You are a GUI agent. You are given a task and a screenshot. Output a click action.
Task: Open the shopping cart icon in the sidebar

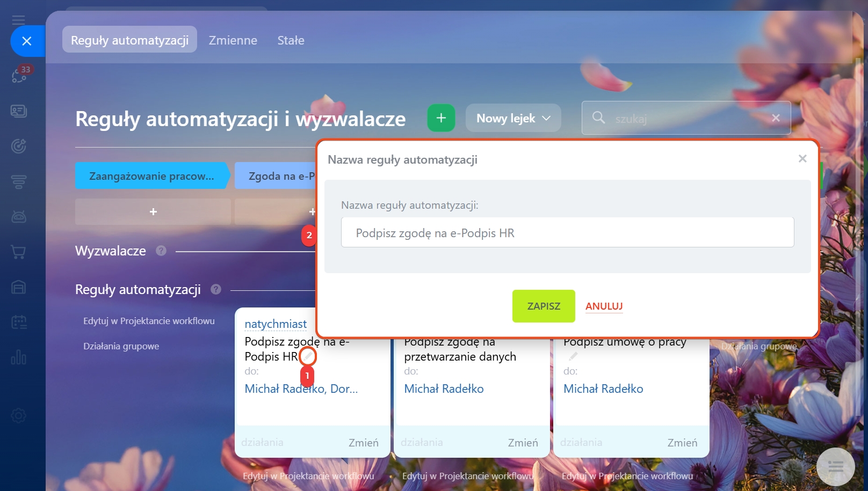click(19, 252)
